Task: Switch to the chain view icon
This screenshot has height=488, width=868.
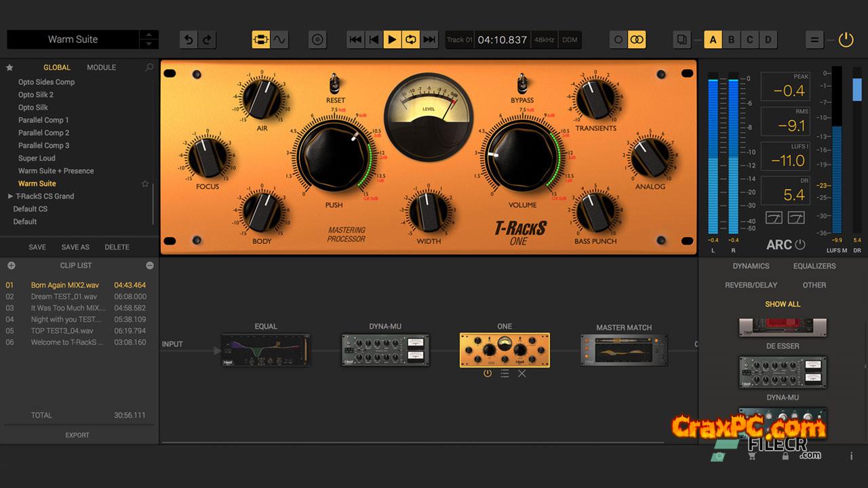Action: click(x=261, y=40)
